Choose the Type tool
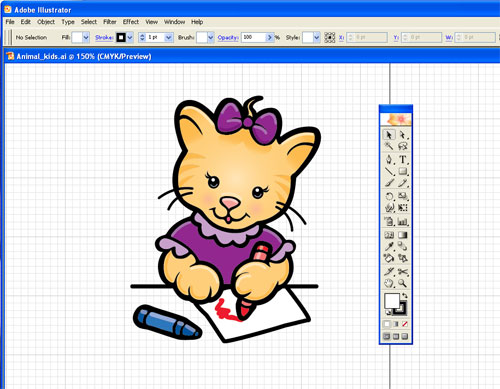The image size is (500, 389). point(403,159)
